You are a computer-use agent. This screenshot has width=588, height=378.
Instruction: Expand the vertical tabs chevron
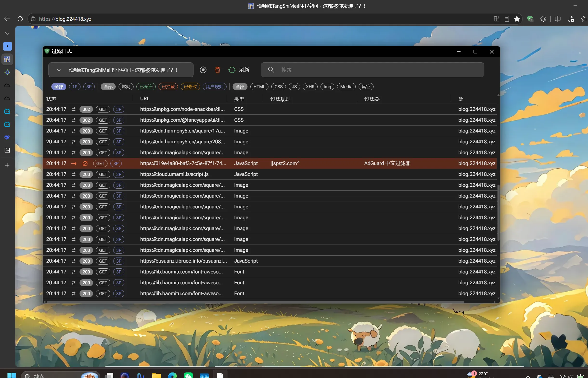coord(7,33)
